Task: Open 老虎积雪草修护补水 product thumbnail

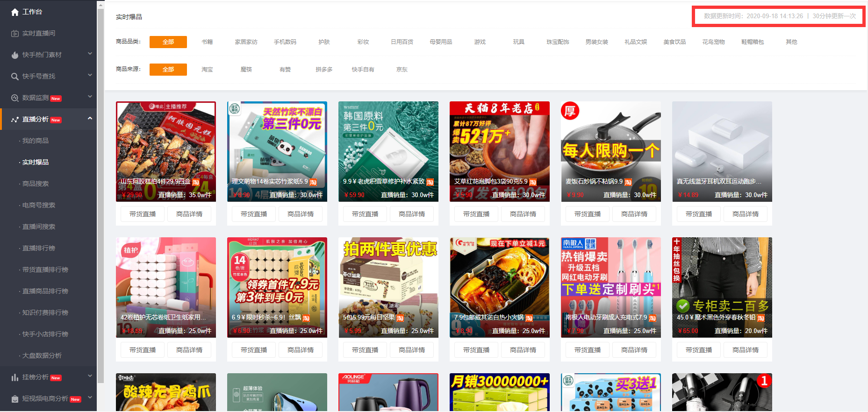Action: click(388, 151)
